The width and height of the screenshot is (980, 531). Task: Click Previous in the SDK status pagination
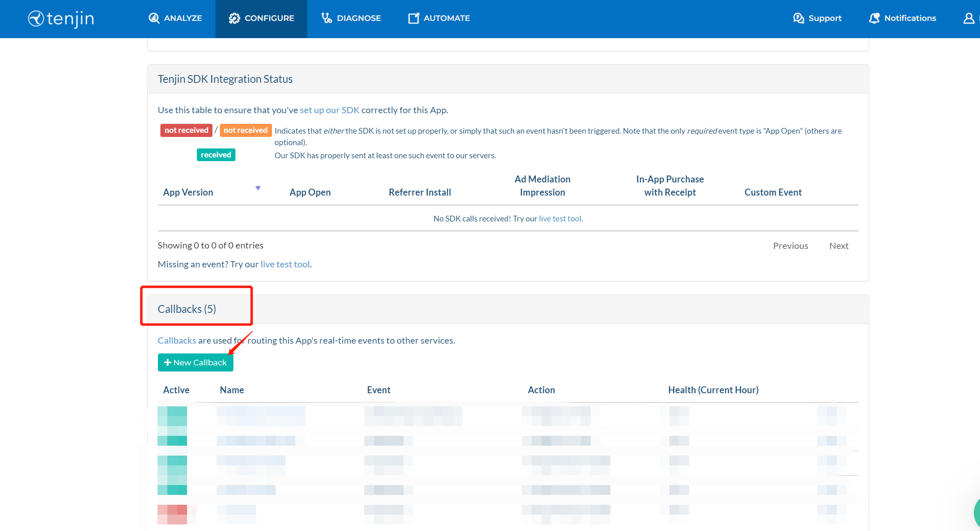pyautogui.click(x=790, y=245)
